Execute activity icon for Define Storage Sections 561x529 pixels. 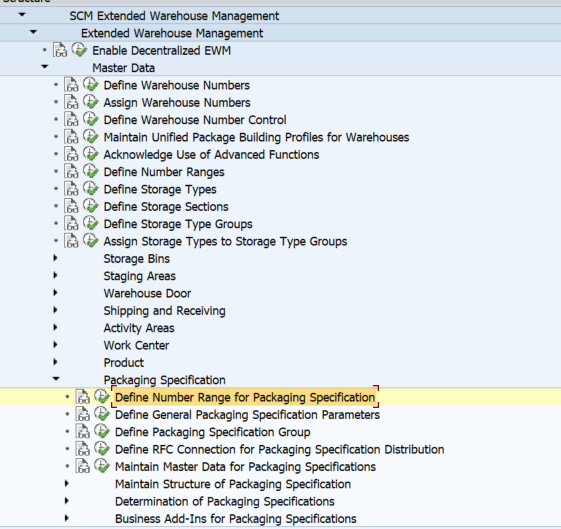pyautogui.click(x=91, y=206)
